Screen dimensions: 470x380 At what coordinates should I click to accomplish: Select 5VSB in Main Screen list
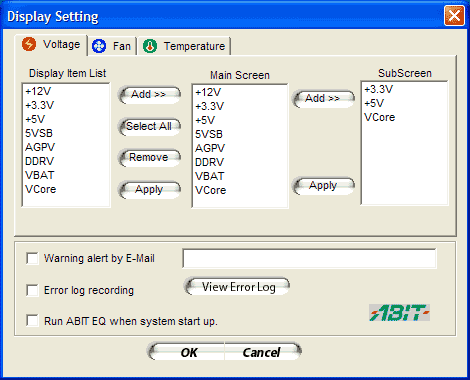click(x=209, y=134)
